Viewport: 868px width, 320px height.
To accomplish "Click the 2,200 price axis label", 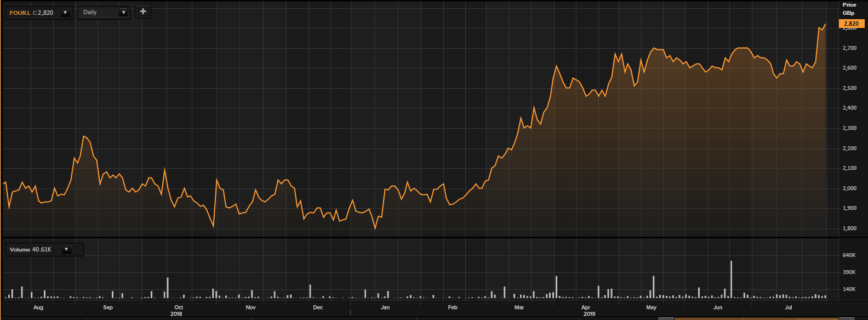I will 849,148.
